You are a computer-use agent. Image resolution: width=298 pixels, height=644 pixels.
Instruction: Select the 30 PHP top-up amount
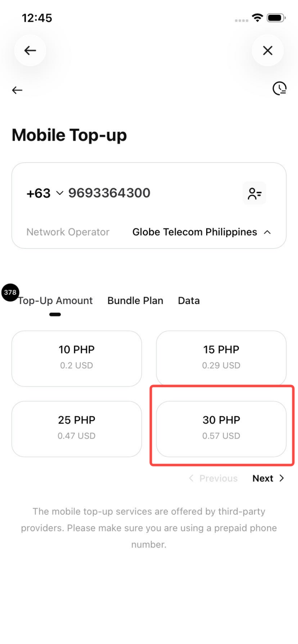[221, 429]
